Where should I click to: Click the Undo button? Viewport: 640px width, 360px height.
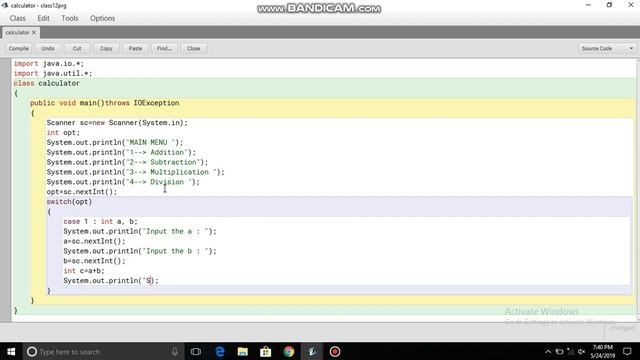(x=48, y=48)
